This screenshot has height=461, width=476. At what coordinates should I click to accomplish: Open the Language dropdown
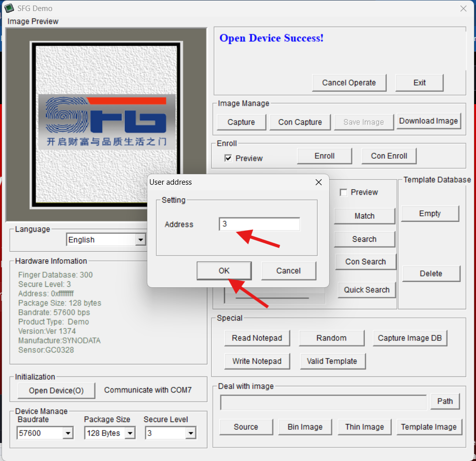(140, 240)
